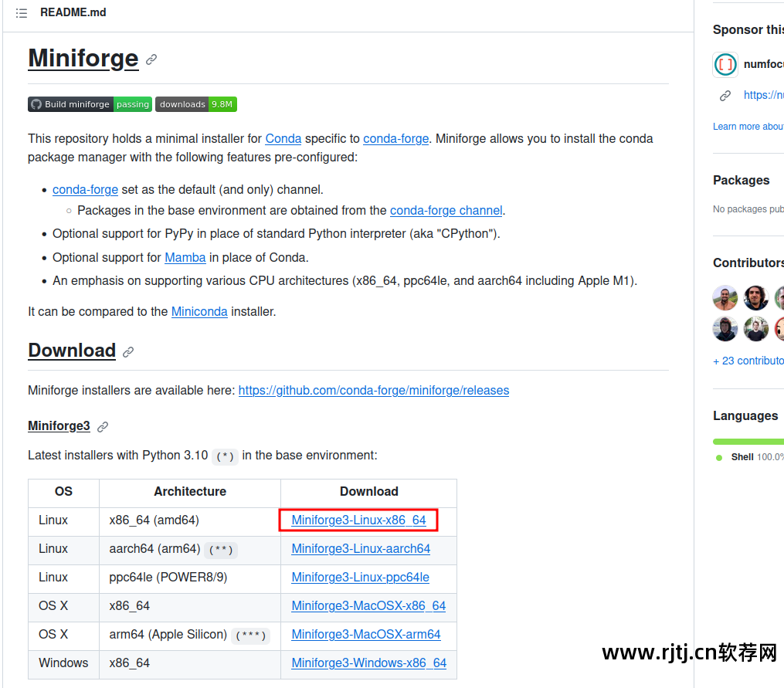Download Miniforge3-Linux-aarch64 installer

(x=361, y=548)
